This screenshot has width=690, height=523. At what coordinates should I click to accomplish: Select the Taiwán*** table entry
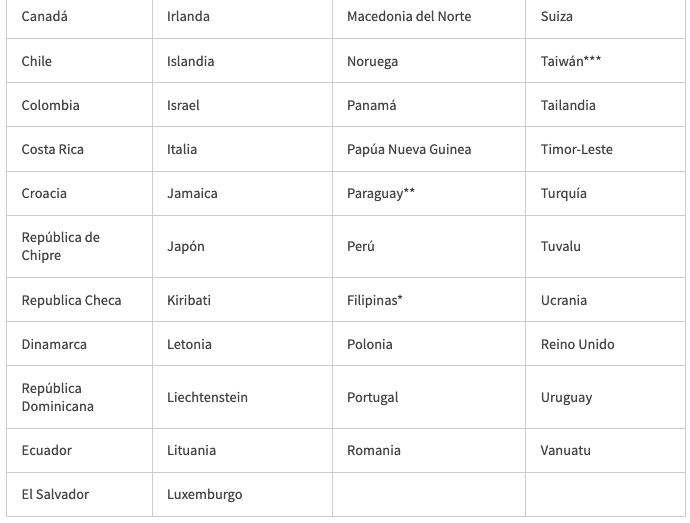click(571, 61)
